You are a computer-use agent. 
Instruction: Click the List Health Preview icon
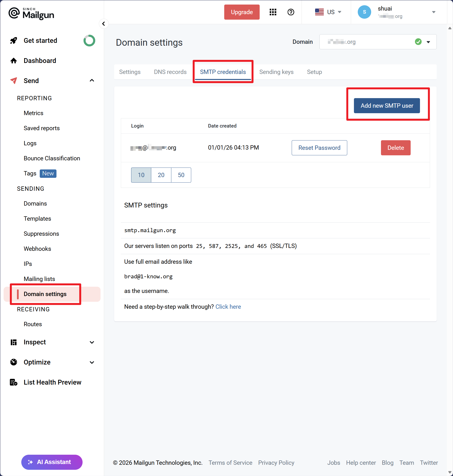point(14,382)
